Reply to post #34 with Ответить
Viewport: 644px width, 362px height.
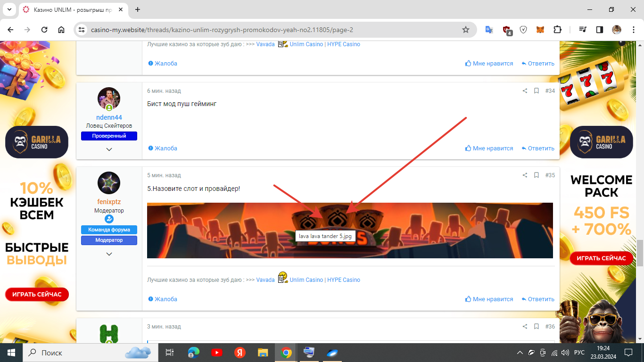tap(538, 148)
